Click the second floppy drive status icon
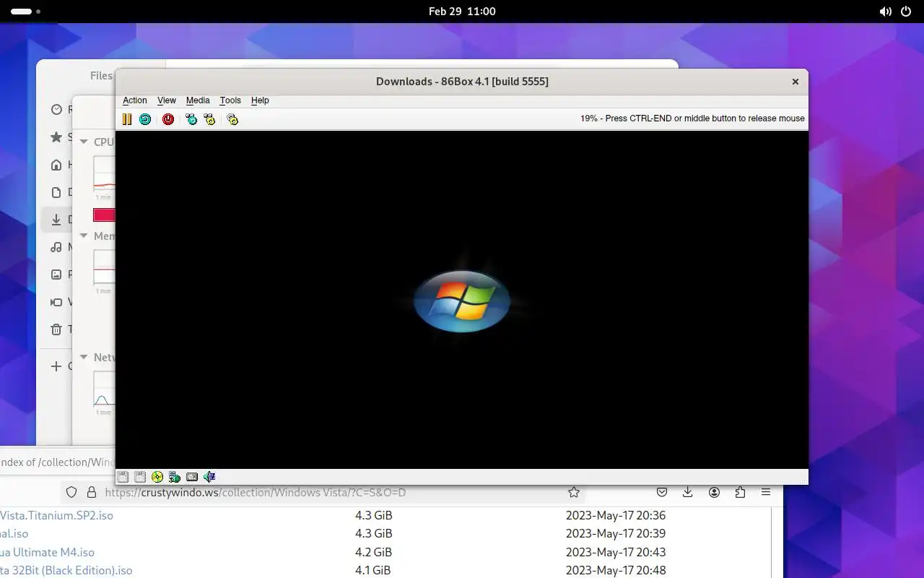The image size is (924, 578). click(140, 477)
